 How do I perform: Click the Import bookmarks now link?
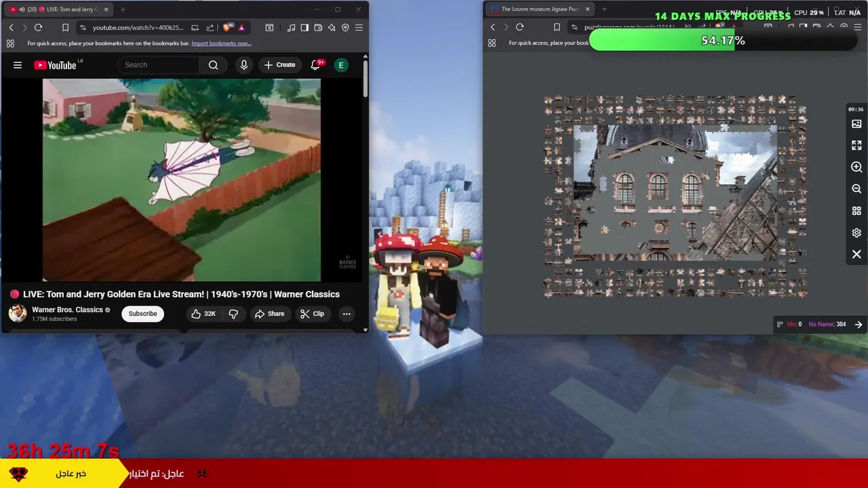point(221,43)
